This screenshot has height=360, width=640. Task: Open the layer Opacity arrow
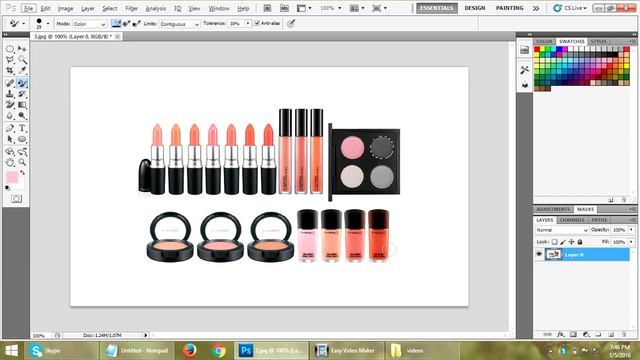click(631, 230)
